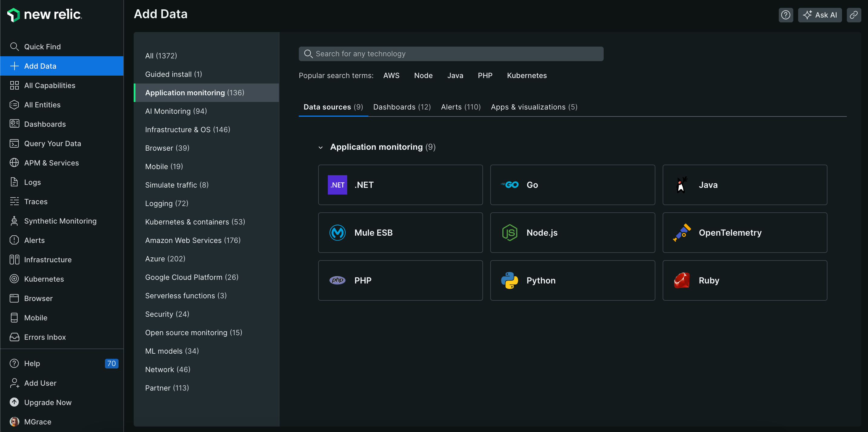The image size is (868, 432).
Task: Select Infrastructure & OS (146) category
Action: coord(206,130)
